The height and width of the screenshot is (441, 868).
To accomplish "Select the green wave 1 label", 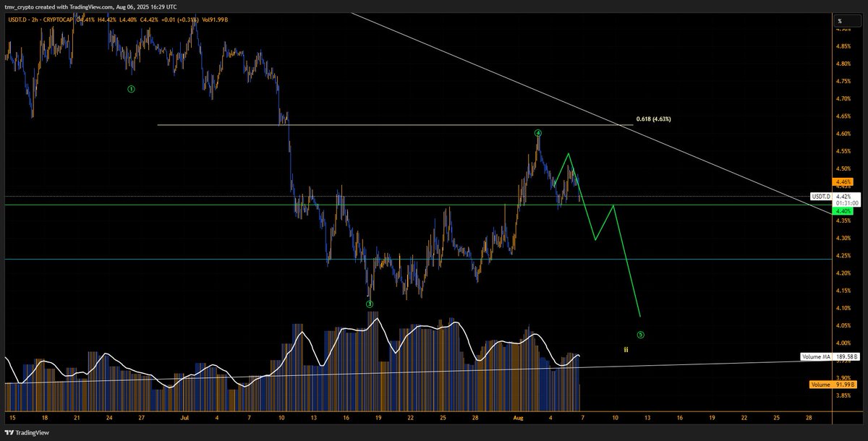I will click(x=131, y=88).
